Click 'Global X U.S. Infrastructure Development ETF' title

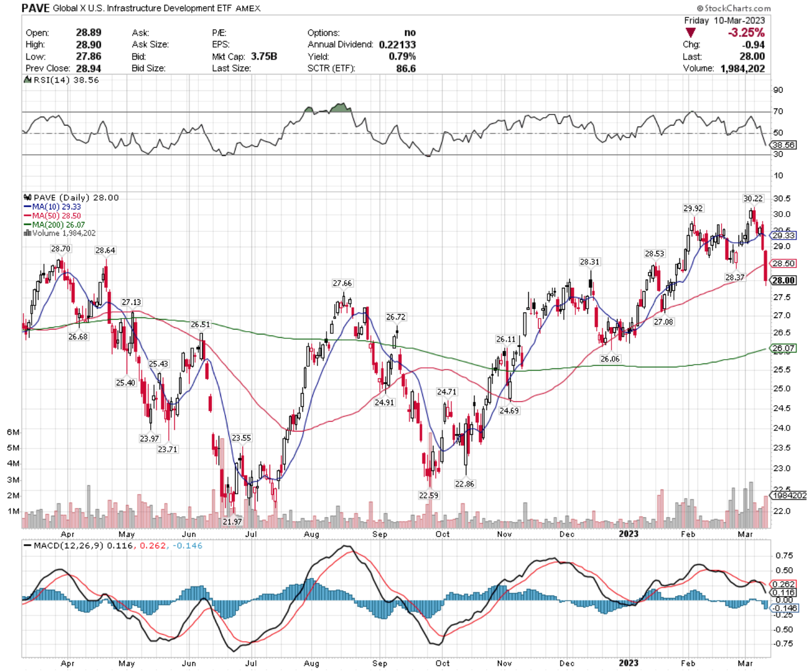coord(143,9)
